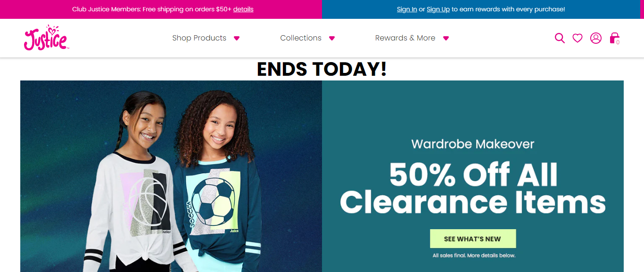Image resolution: width=644 pixels, height=272 pixels.
Task: Go home via the Justice logo
Action: point(46,38)
